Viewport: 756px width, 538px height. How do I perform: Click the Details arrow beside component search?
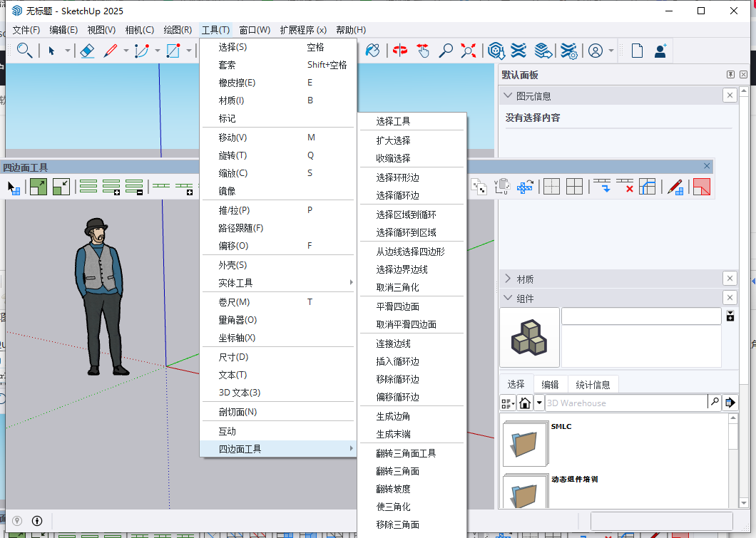pos(730,402)
